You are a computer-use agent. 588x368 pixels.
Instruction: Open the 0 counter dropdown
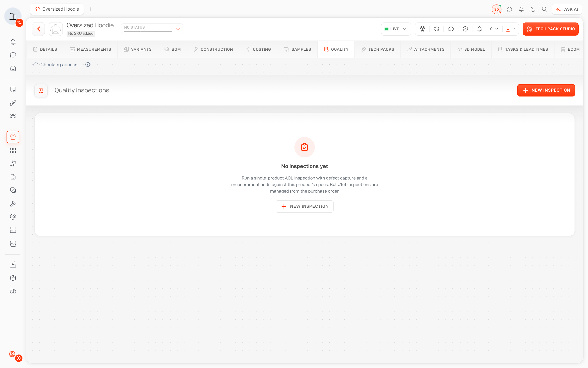click(494, 29)
